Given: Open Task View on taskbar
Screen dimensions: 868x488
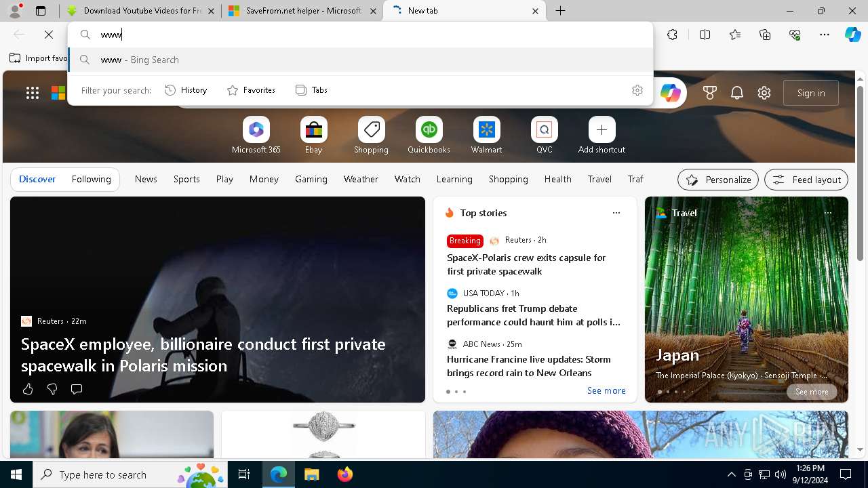Looking at the screenshot, I should [244, 474].
